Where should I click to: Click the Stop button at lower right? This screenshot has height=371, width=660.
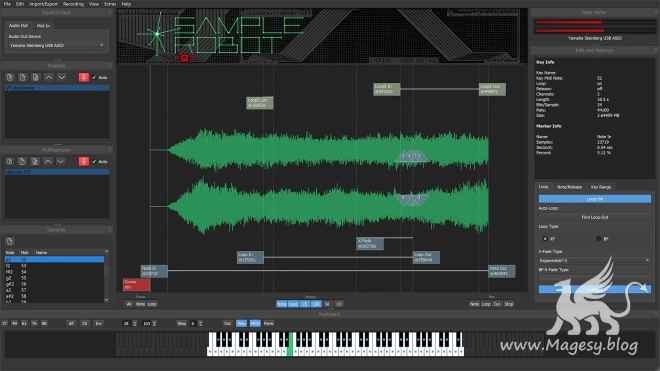point(508,304)
